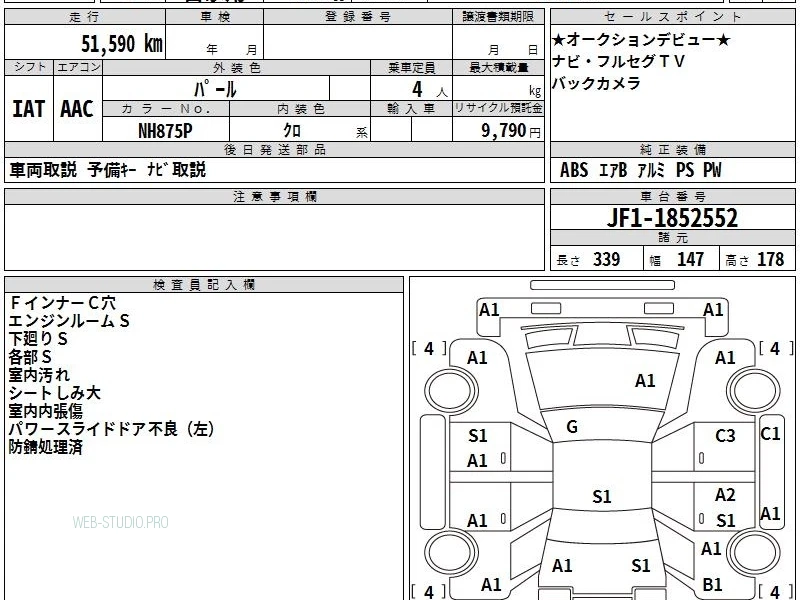800x600 pixels.
Task: Click PW in the equipment list
Action: point(712,170)
